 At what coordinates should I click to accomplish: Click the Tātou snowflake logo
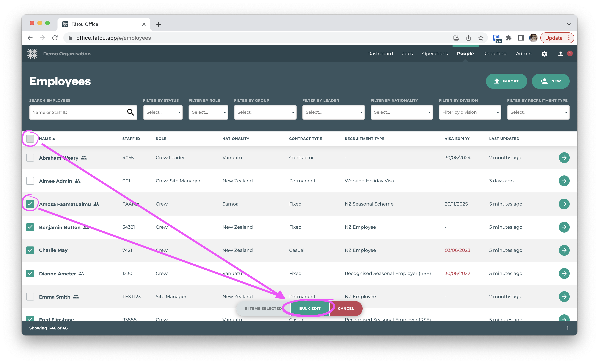click(x=32, y=54)
